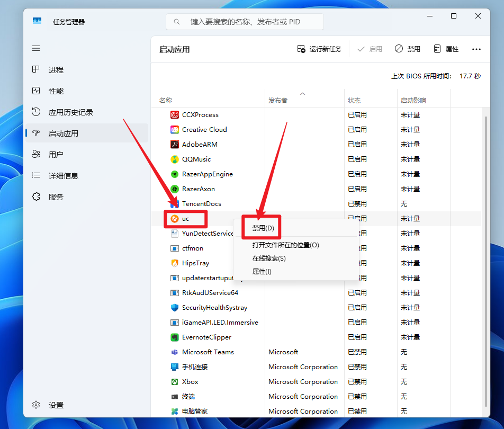Viewport: 504px width, 429px height.
Task: Click the SecurityHealthSystray shield icon
Action: point(175,307)
